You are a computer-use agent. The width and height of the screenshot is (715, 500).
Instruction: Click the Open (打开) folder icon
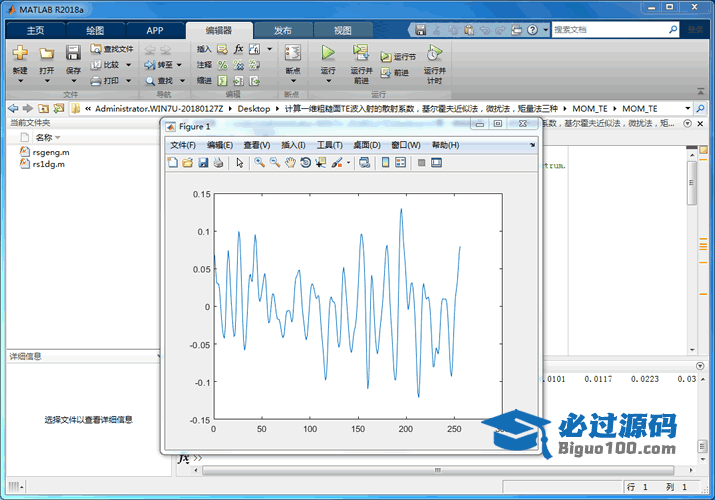tap(46, 53)
